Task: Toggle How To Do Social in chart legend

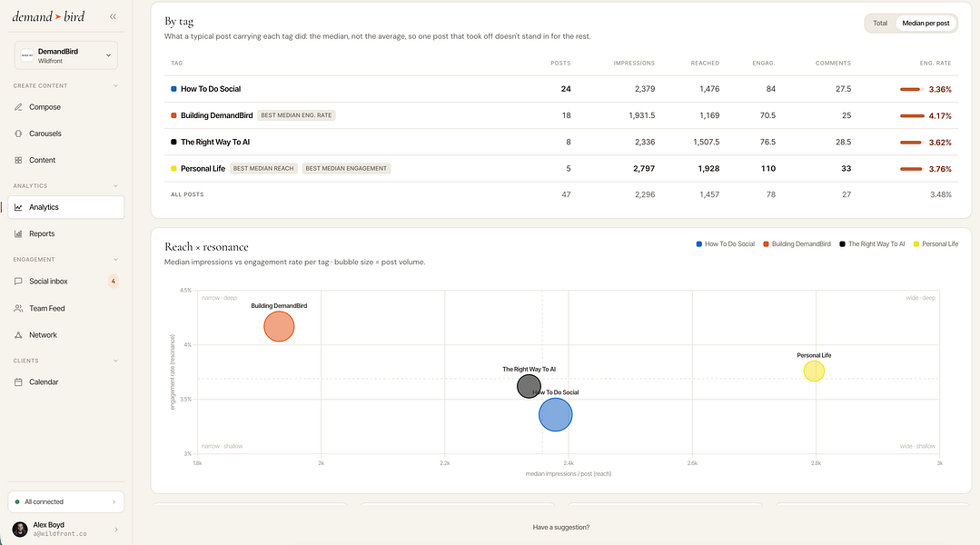Action: point(725,243)
